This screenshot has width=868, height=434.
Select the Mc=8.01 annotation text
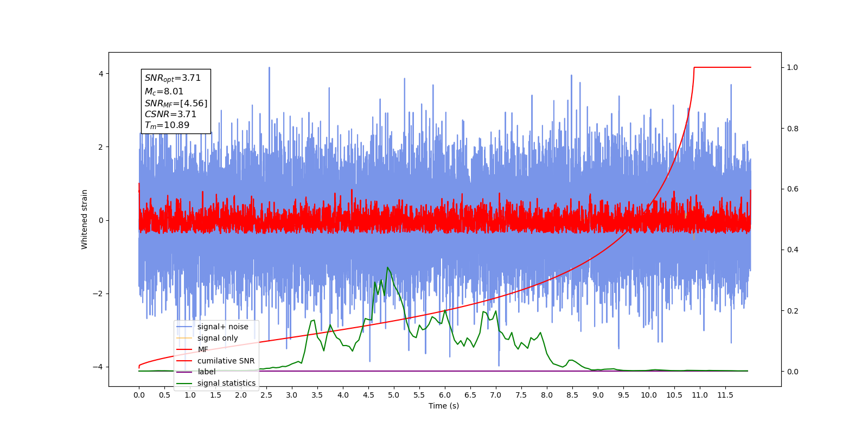tap(164, 92)
